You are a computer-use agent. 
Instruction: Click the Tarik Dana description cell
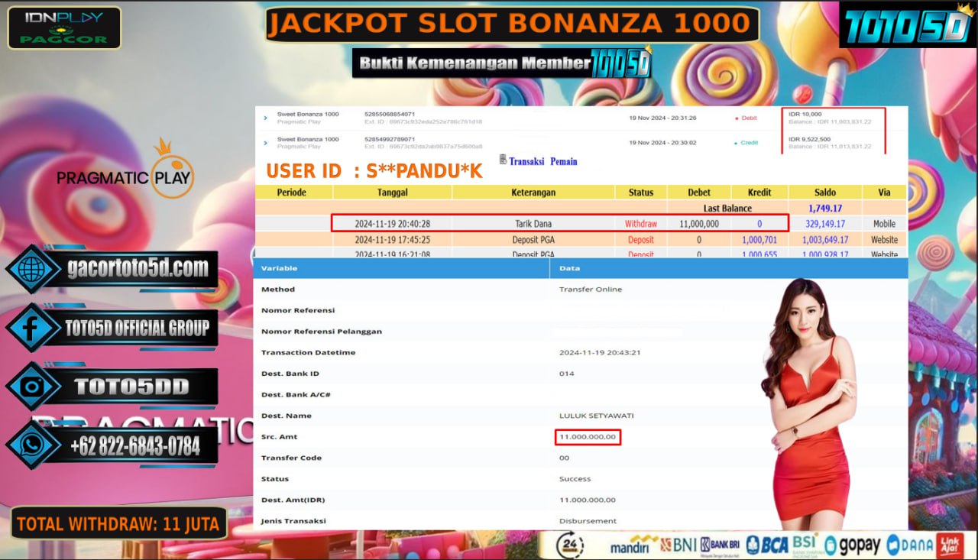pos(533,224)
